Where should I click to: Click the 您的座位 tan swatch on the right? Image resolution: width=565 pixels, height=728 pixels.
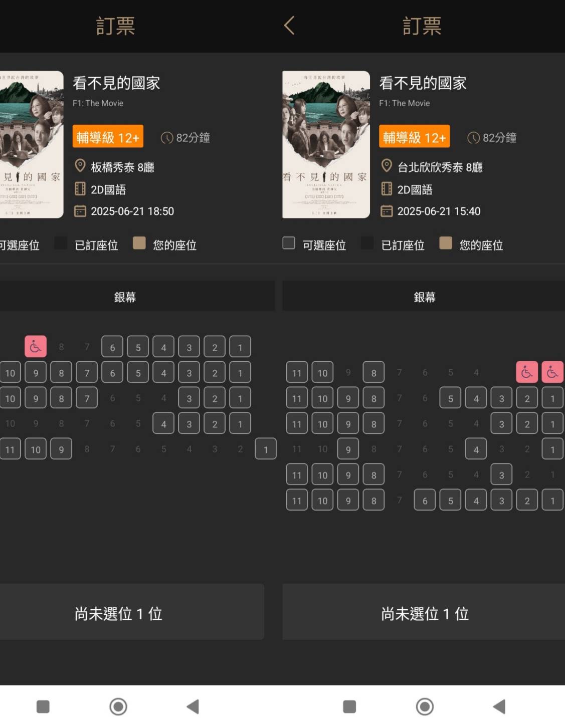click(x=445, y=243)
